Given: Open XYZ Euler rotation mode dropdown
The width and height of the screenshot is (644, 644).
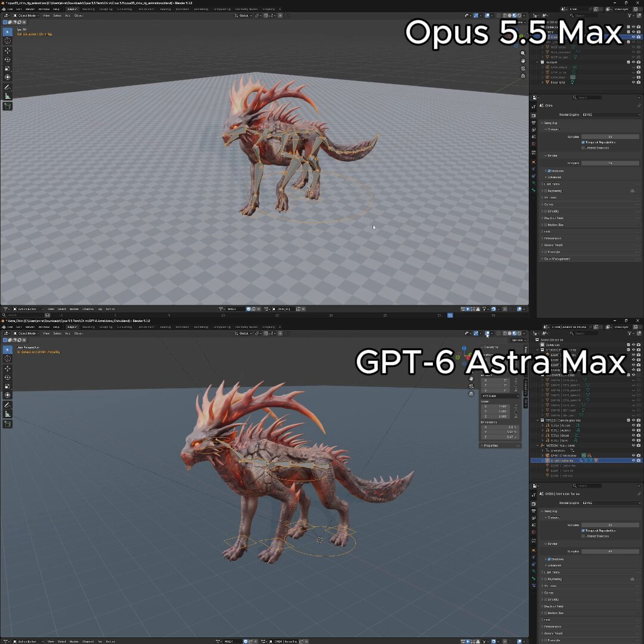Looking at the screenshot, I should (x=500, y=396).
